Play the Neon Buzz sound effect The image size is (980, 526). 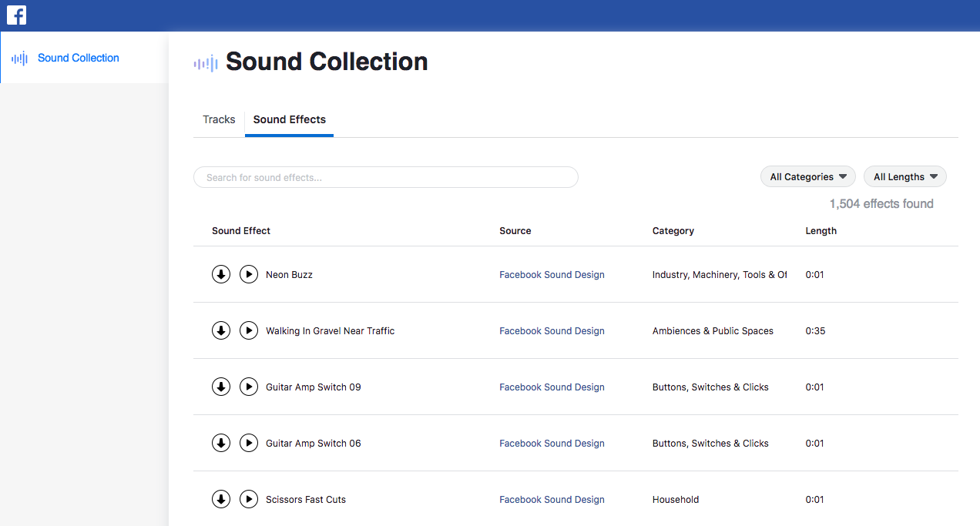coord(248,274)
